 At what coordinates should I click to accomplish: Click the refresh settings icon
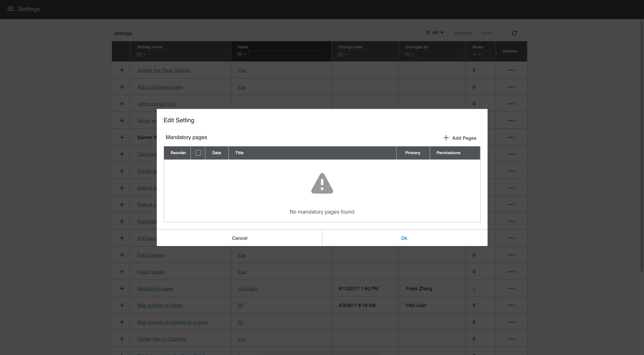(x=515, y=33)
